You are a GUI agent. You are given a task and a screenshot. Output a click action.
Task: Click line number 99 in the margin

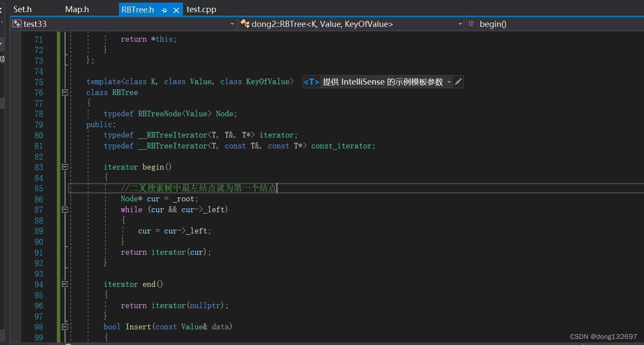click(39, 338)
